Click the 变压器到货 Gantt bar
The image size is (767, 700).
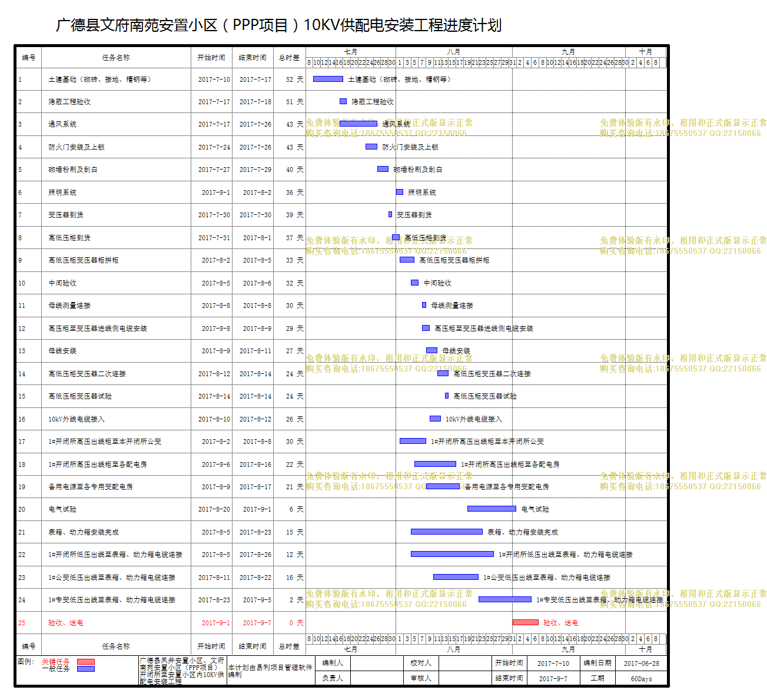(x=390, y=214)
